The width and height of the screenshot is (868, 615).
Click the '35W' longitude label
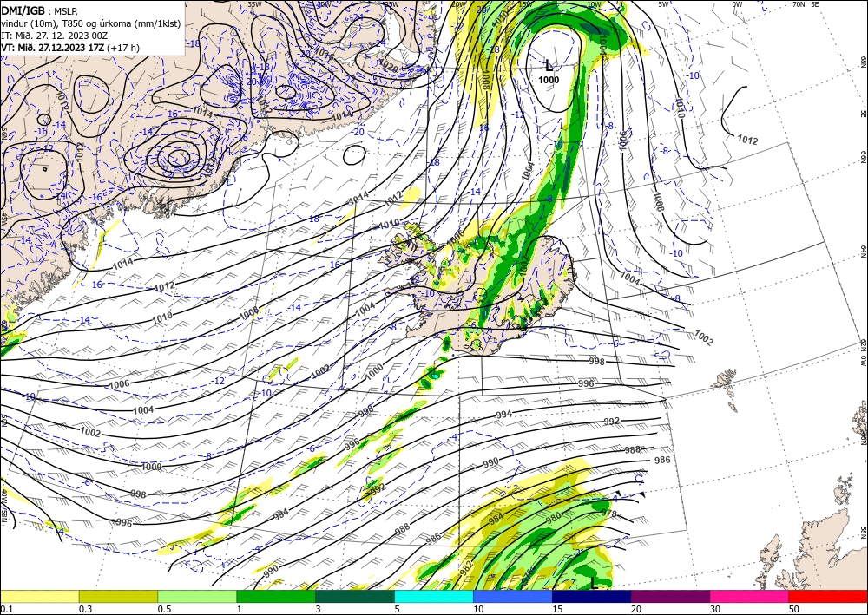click(254, 3)
